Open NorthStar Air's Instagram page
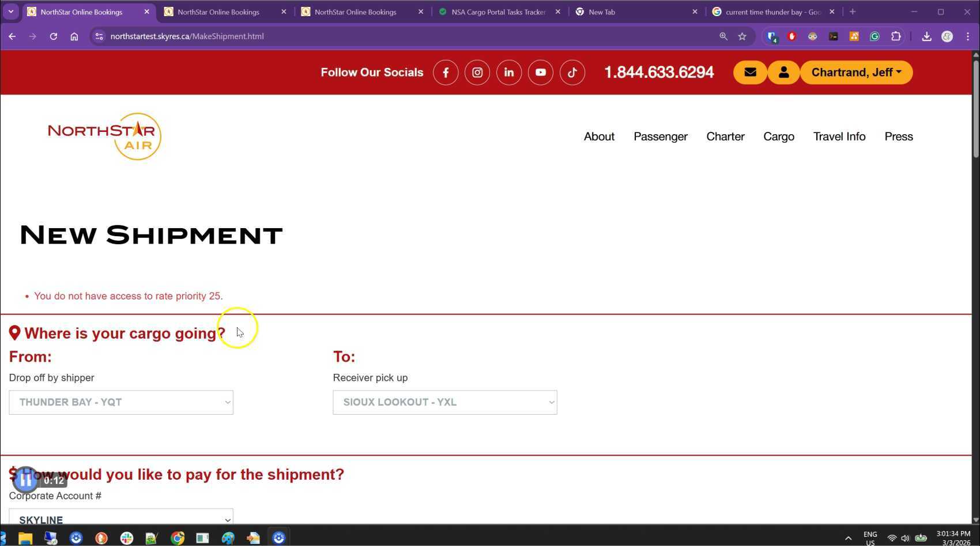980x546 pixels. pyautogui.click(x=477, y=73)
